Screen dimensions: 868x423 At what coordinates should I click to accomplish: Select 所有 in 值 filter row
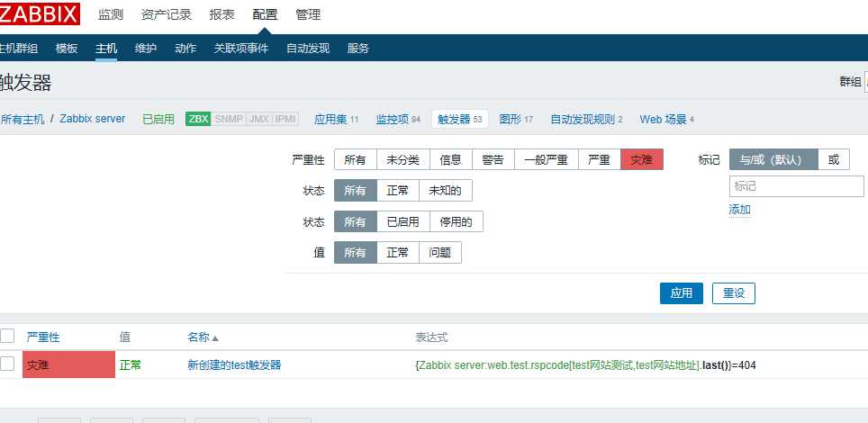pos(356,253)
